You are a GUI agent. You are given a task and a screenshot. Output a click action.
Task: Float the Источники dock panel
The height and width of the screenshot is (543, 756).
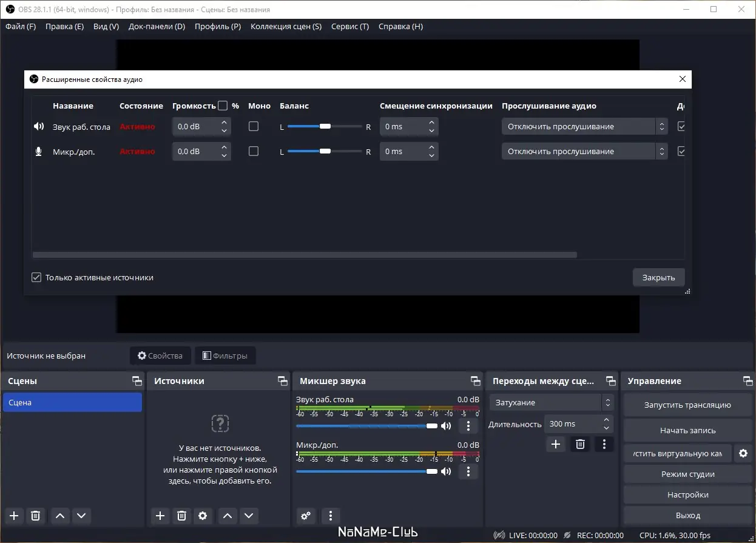(x=283, y=381)
